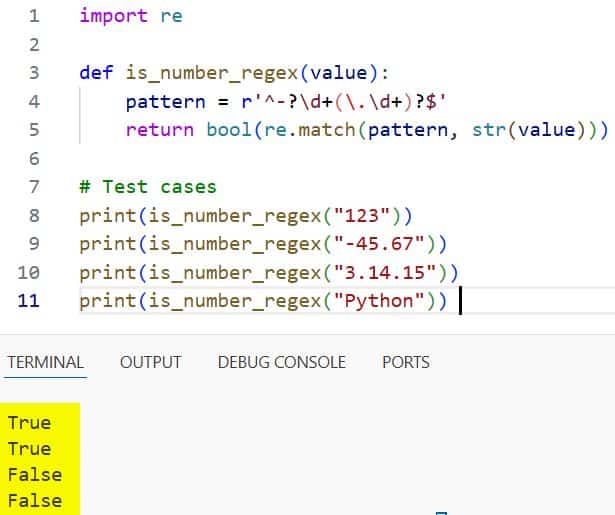Switch to the TERMINAL tab

45,362
